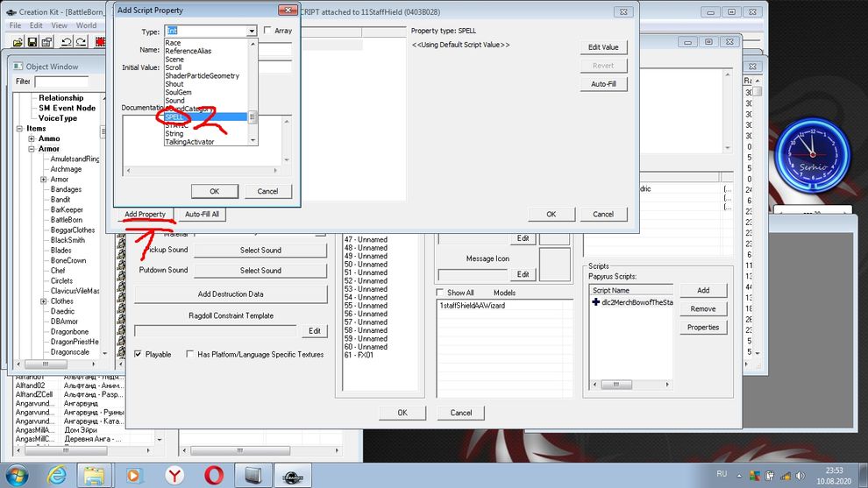The width and height of the screenshot is (868, 488).
Task: Open the Type dropdown arrow
Action: pos(252,31)
